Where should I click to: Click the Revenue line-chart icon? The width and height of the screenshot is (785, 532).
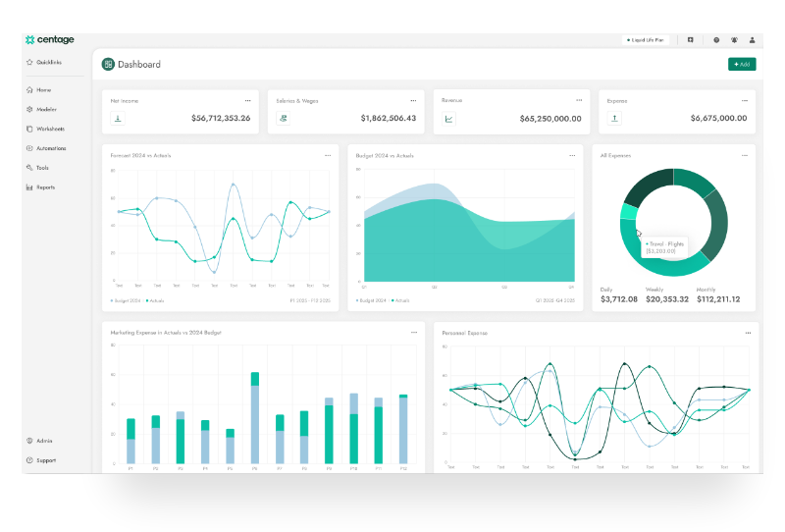click(x=449, y=119)
